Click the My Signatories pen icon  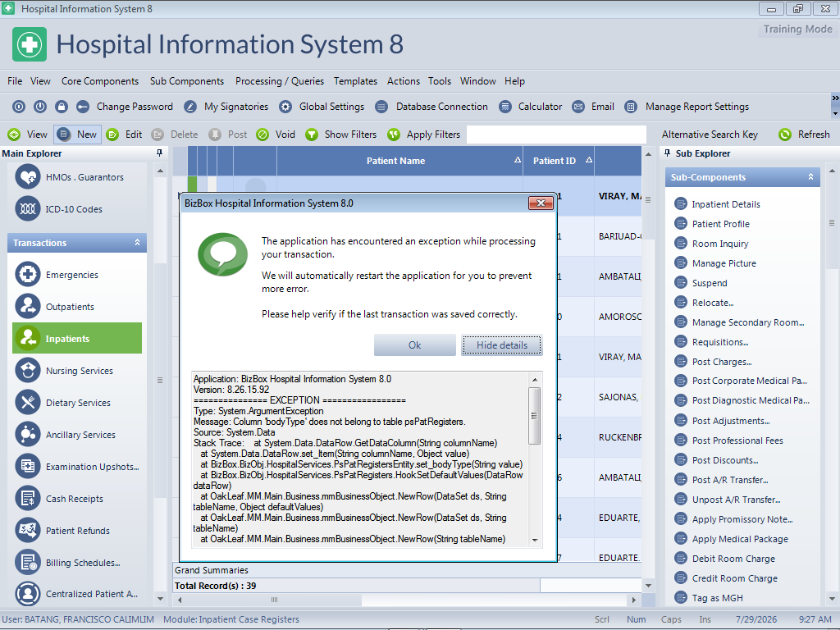(x=190, y=107)
